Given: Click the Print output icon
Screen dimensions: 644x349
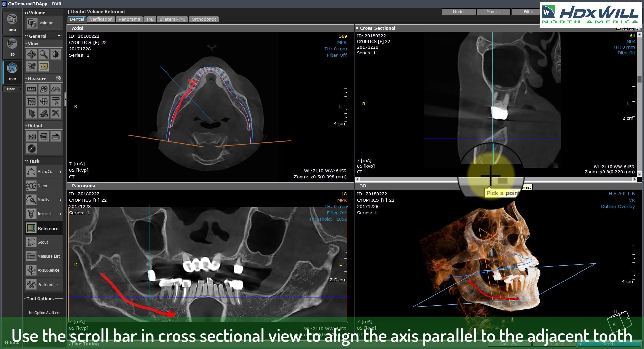Looking at the screenshot, I should 56,136.
